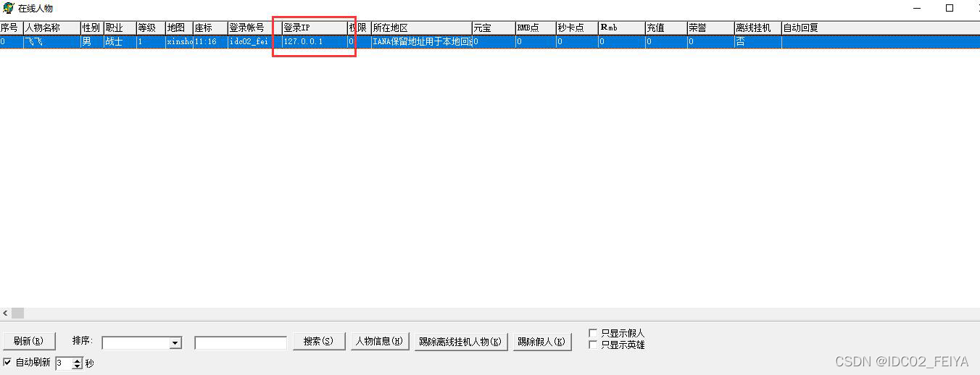Focus the search text field beside 搜索
The width and height of the screenshot is (980, 375).
[x=241, y=343]
